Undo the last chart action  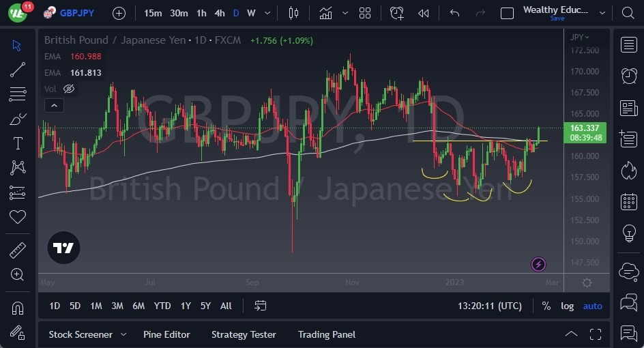click(454, 13)
